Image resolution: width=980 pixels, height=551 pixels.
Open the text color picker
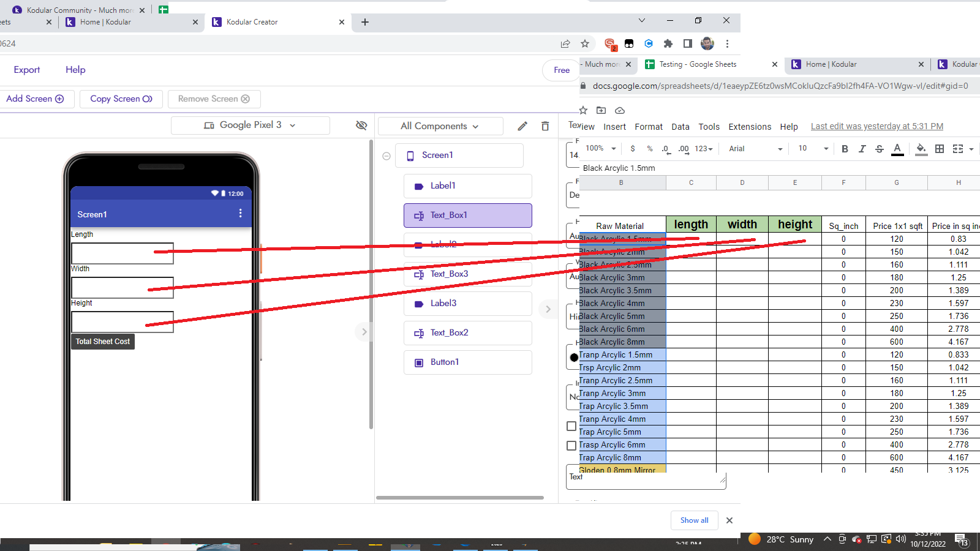coord(897,149)
